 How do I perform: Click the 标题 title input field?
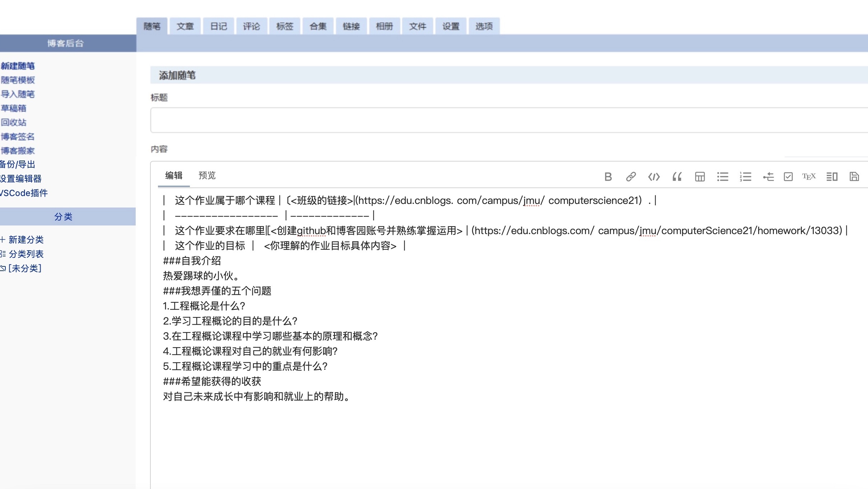pos(503,120)
